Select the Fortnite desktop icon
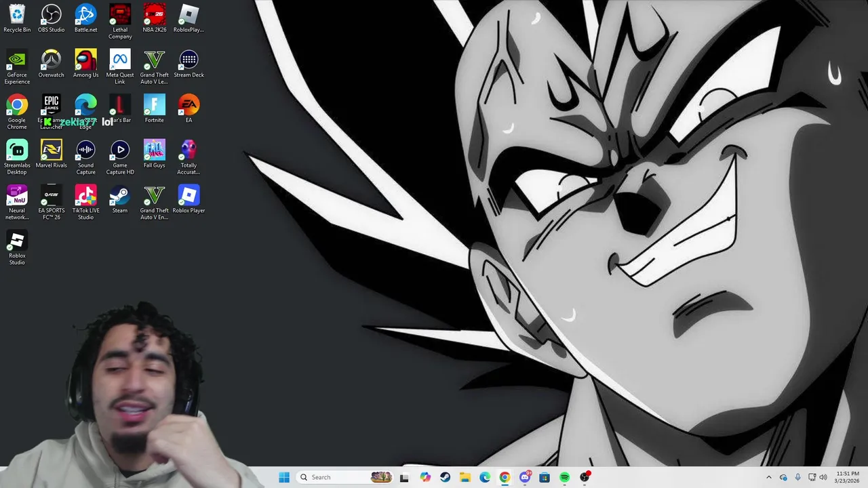868x488 pixels. click(x=155, y=108)
